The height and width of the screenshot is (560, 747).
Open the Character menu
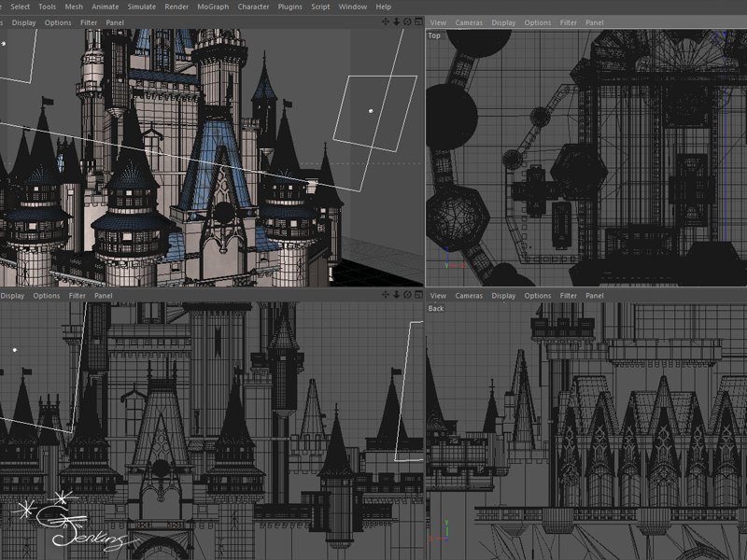[253, 7]
